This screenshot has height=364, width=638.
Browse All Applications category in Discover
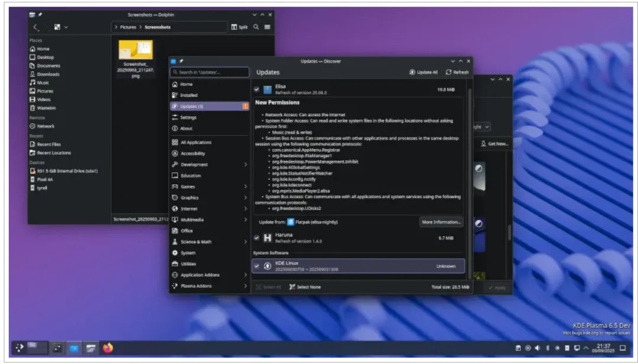point(210,142)
